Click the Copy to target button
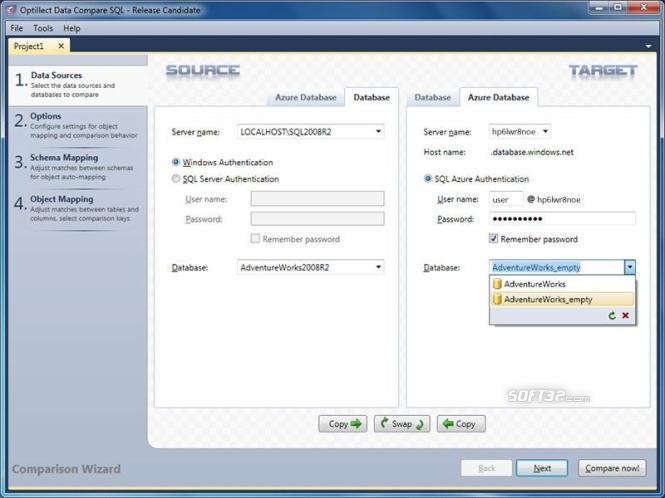This screenshot has width=665, height=498. pos(343,424)
